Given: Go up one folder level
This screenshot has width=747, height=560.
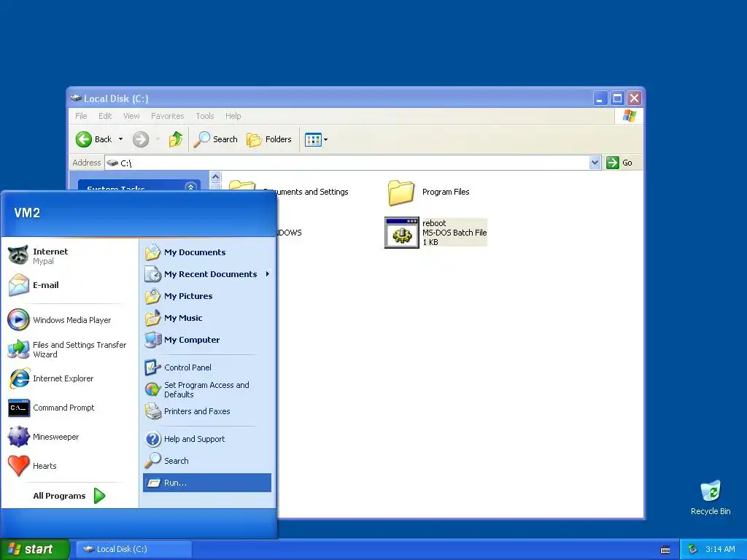Looking at the screenshot, I should click(176, 139).
